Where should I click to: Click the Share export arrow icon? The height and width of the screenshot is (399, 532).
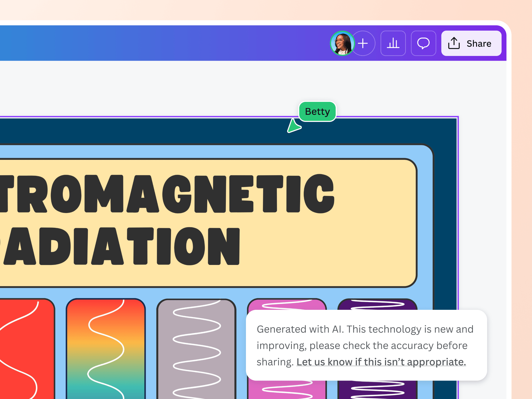(x=454, y=43)
